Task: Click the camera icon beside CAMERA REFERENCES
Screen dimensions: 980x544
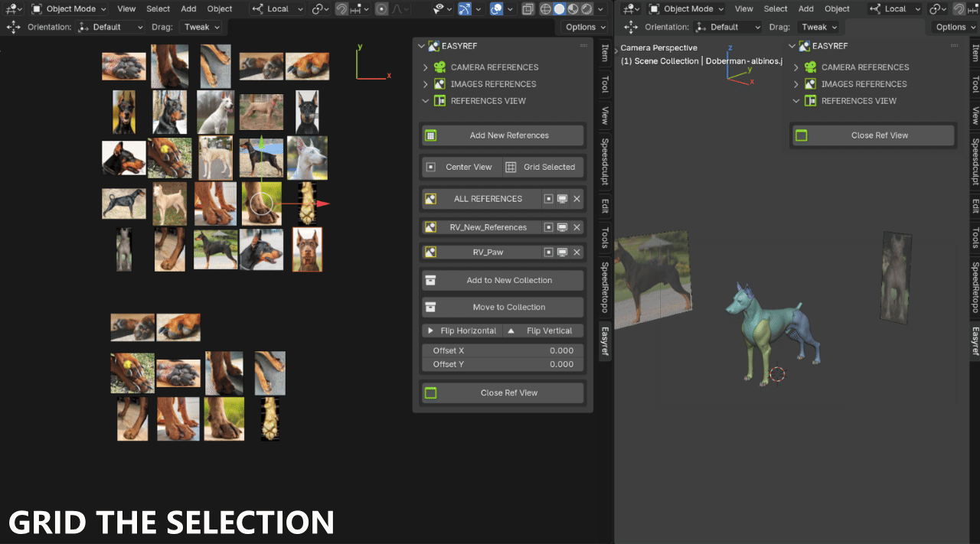Action: [439, 67]
